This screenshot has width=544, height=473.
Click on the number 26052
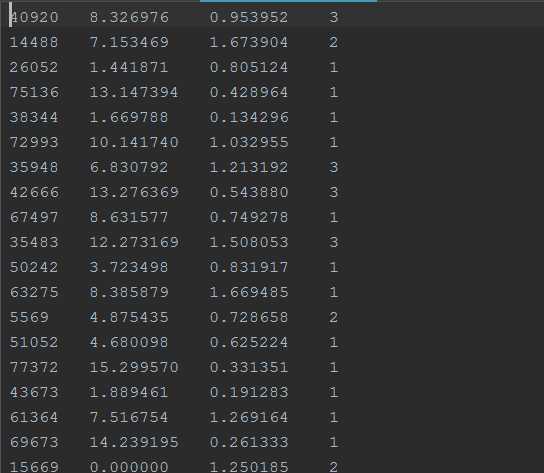34,67
